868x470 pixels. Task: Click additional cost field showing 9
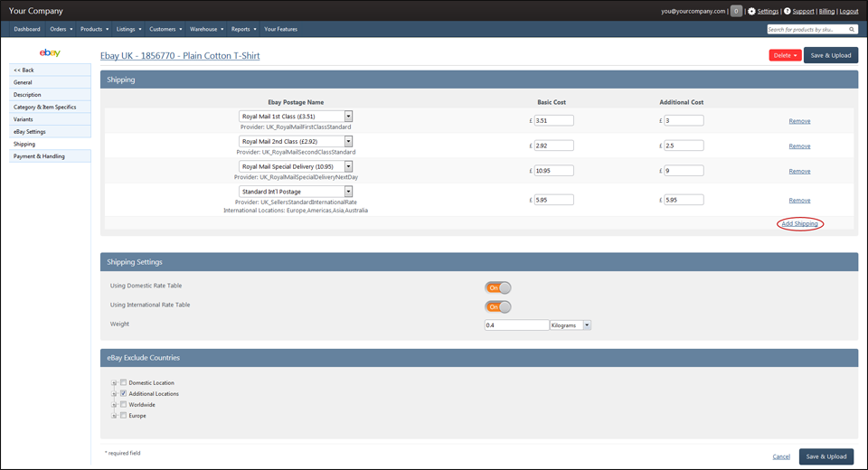[684, 171]
